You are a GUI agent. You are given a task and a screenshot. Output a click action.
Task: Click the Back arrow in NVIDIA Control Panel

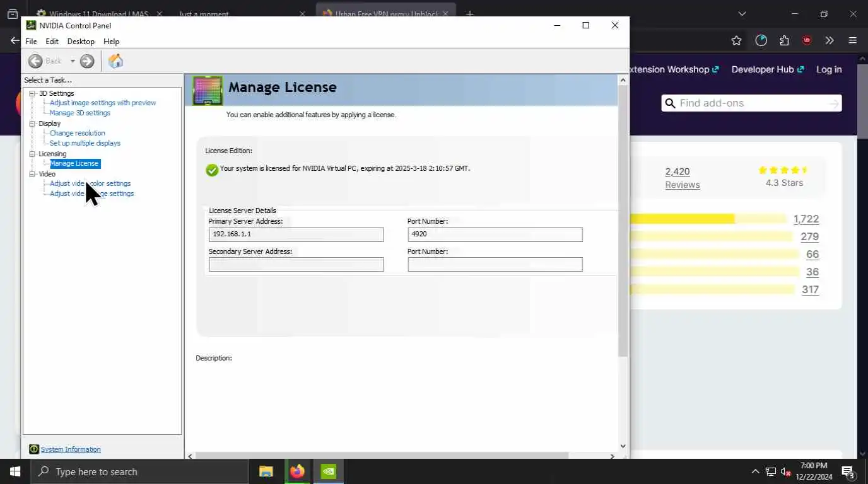click(35, 61)
